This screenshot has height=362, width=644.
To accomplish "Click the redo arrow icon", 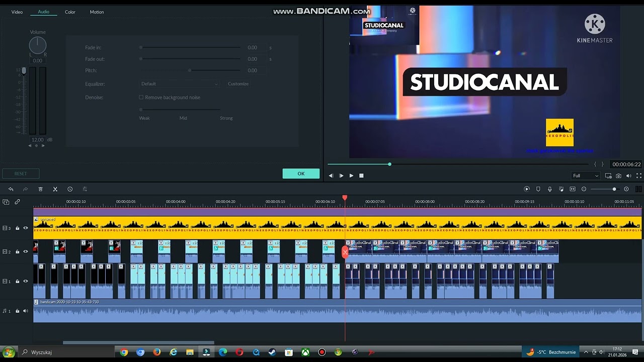I will (x=25, y=189).
